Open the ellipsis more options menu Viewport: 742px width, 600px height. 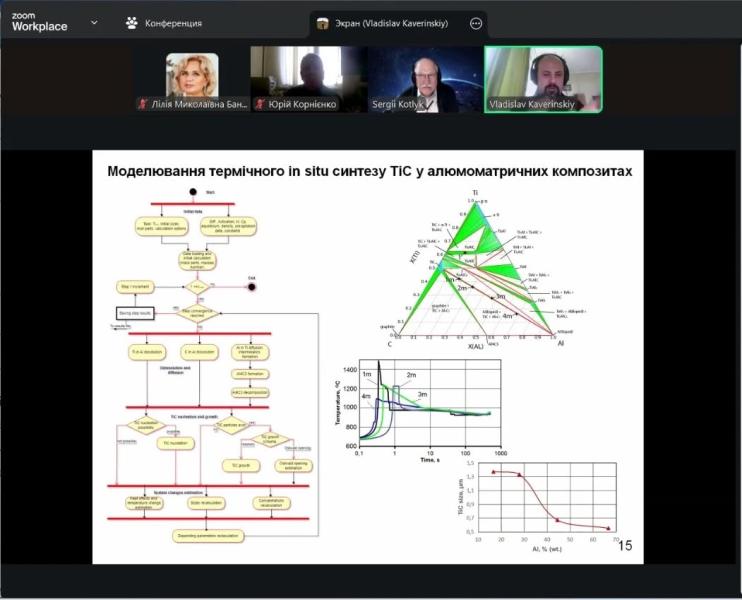pos(476,23)
